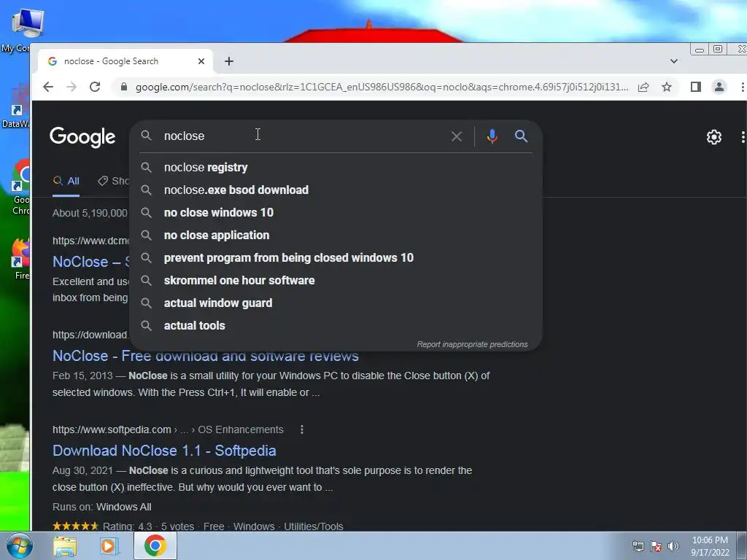Click the Chrome back arrow
Screen dimensions: 747x560
click(48, 87)
